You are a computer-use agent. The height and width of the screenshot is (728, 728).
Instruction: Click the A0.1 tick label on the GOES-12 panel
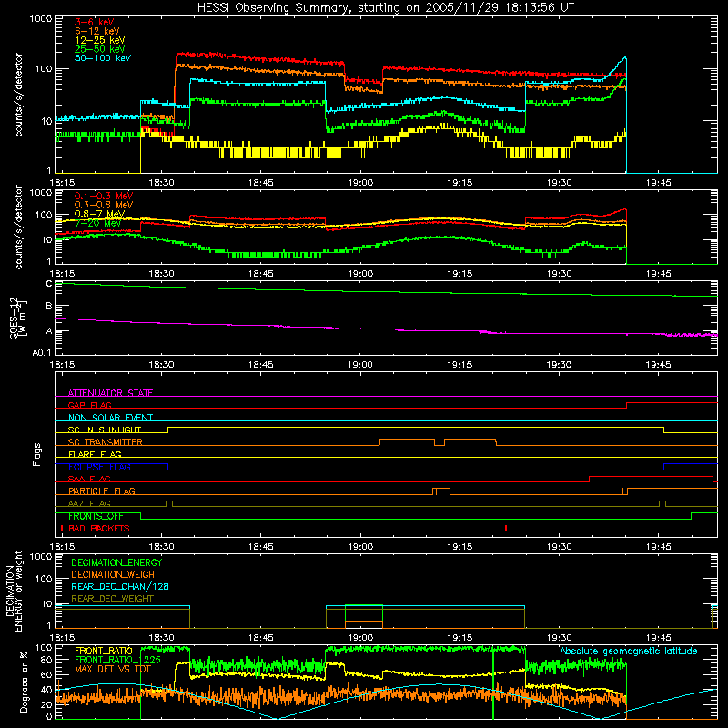pyautogui.click(x=42, y=353)
